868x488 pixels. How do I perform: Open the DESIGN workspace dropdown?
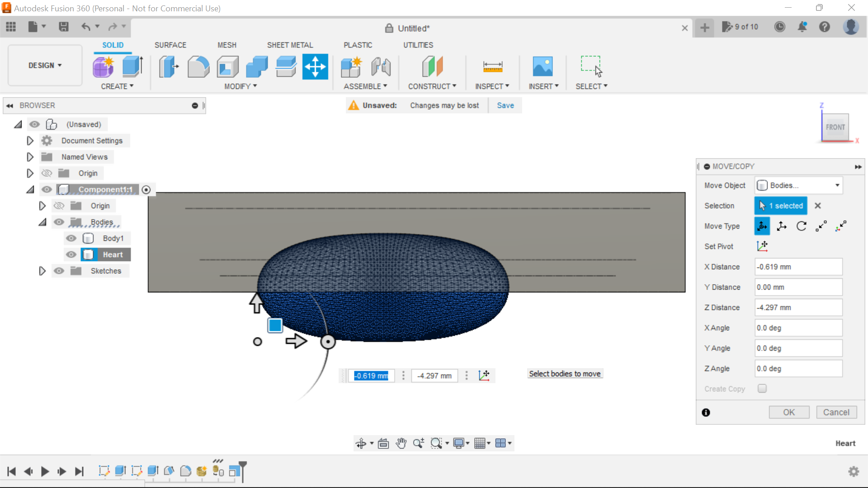[44, 65]
